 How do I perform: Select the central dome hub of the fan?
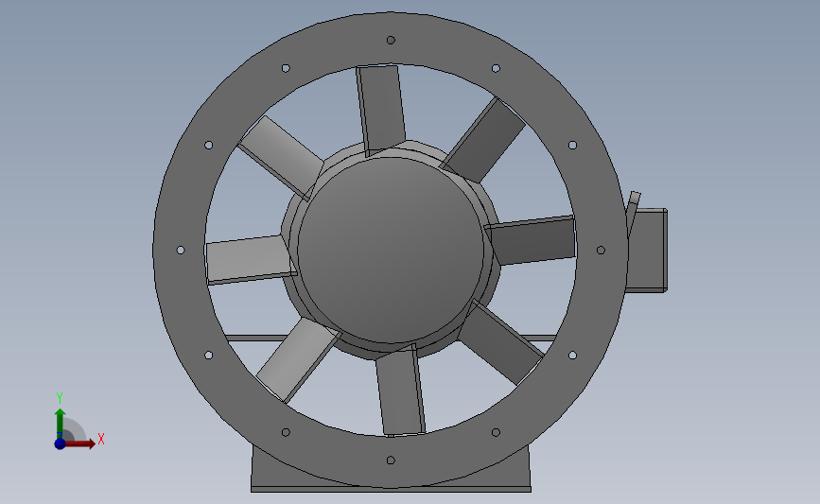(391, 250)
